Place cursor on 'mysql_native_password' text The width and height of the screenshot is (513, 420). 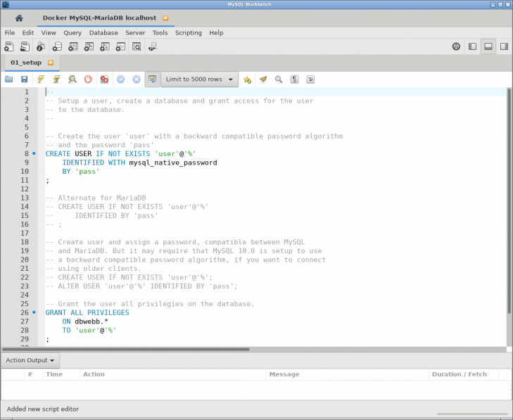point(173,163)
